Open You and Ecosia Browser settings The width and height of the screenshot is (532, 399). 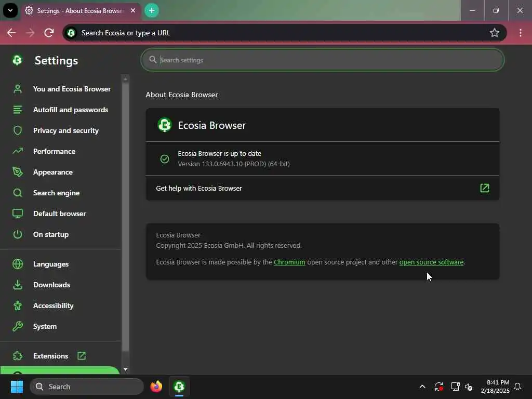coord(72,89)
